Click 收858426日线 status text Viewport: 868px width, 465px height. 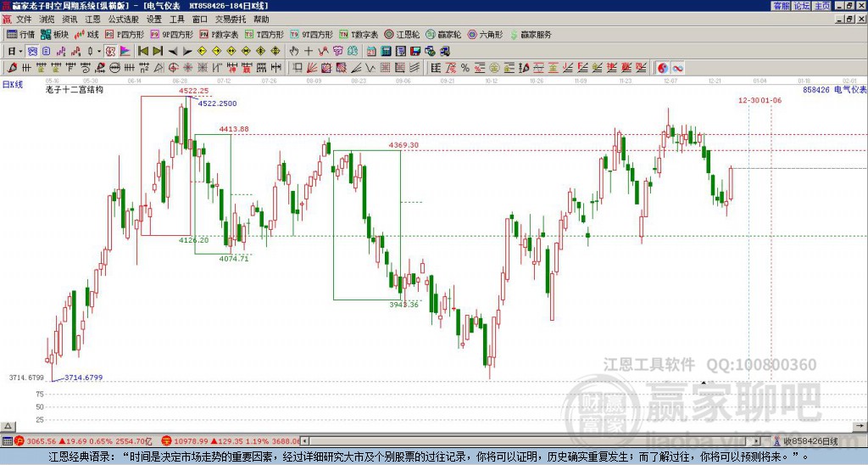[x=810, y=441]
